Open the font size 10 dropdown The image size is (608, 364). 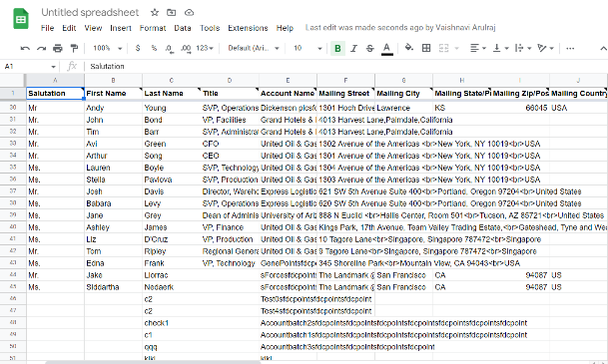307,48
